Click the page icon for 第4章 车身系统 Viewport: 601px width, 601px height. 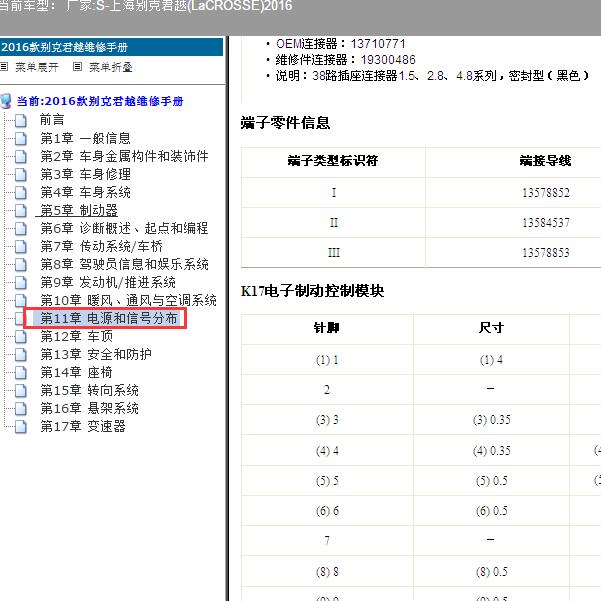click(21, 192)
